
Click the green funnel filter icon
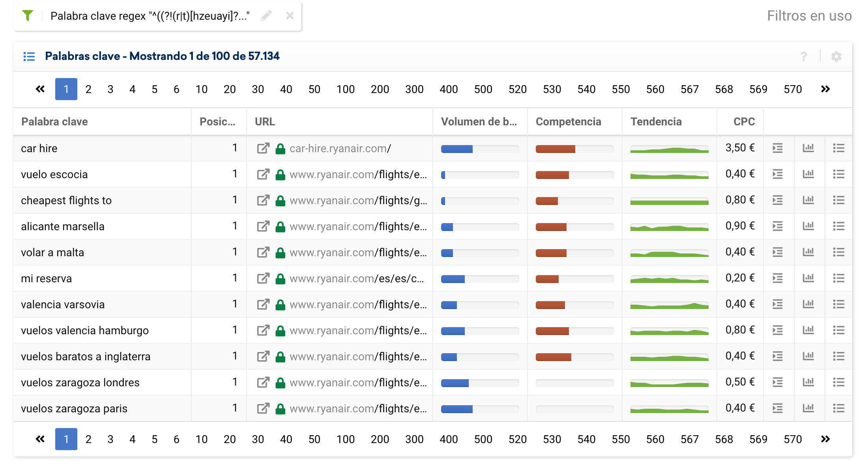28,16
